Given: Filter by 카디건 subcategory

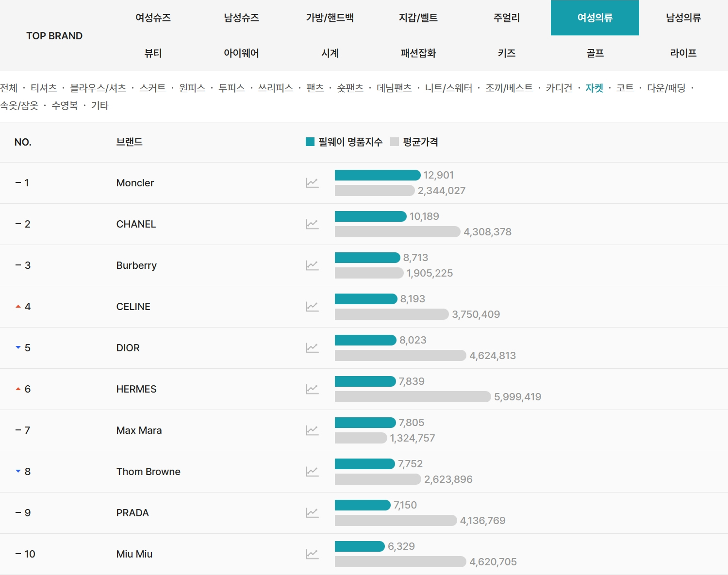Looking at the screenshot, I should click(559, 88).
